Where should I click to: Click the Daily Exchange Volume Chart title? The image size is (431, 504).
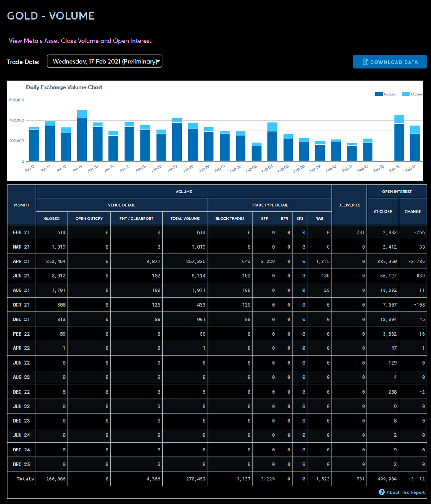coord(64,87)
